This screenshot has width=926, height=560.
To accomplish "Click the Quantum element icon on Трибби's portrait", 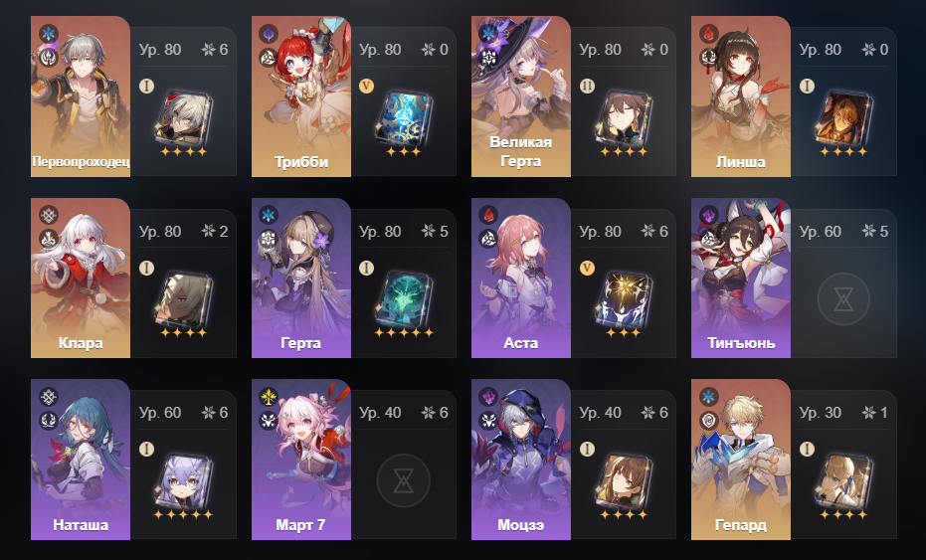I will point(269,34).
